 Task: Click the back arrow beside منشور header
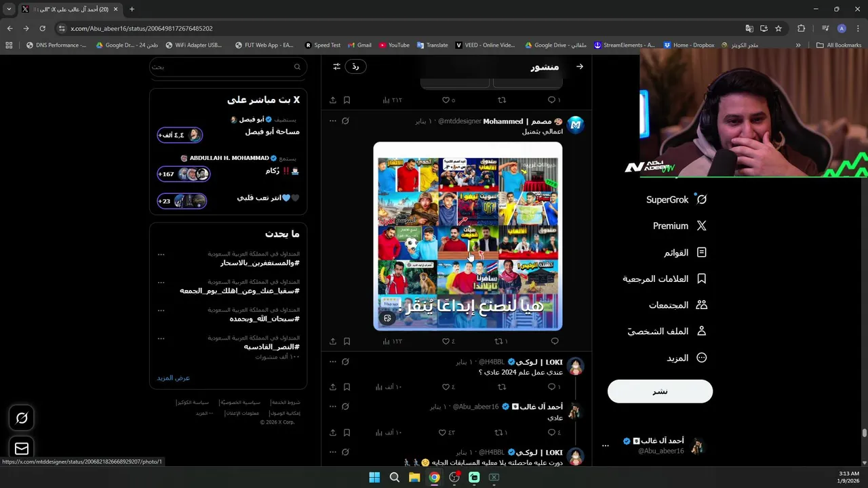579,66
